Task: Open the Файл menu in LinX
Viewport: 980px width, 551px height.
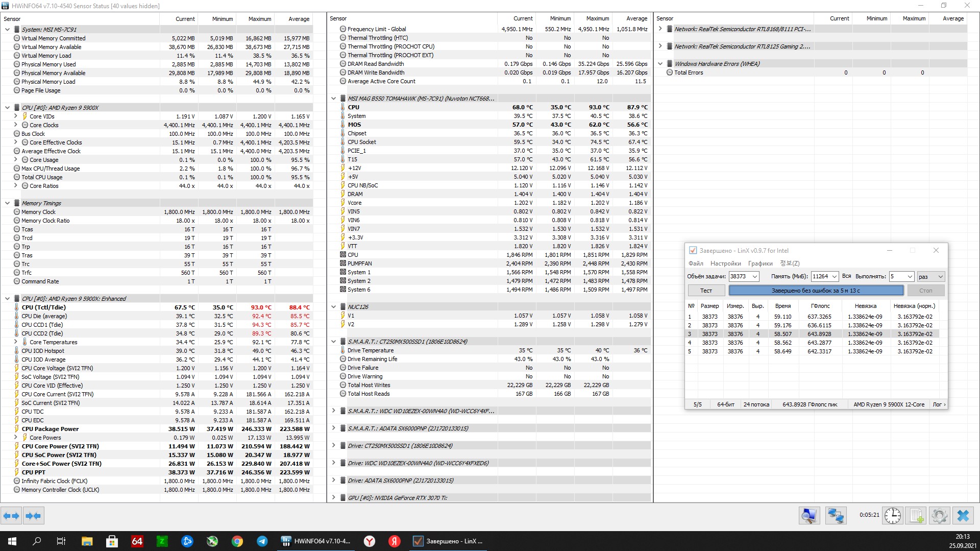Action: click(x=696, y=263)
